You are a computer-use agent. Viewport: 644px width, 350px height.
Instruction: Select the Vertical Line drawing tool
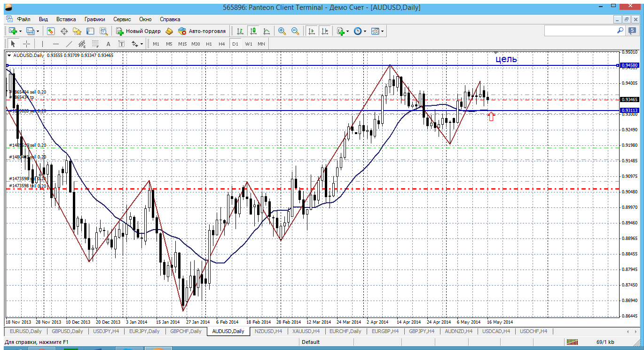43,44
